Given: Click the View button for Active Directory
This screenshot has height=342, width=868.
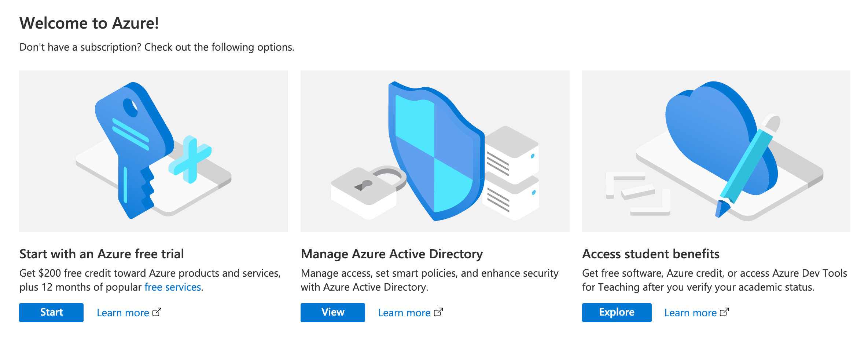Looking at the screenshot, I should pyautogui.click(x=332, y=312).
